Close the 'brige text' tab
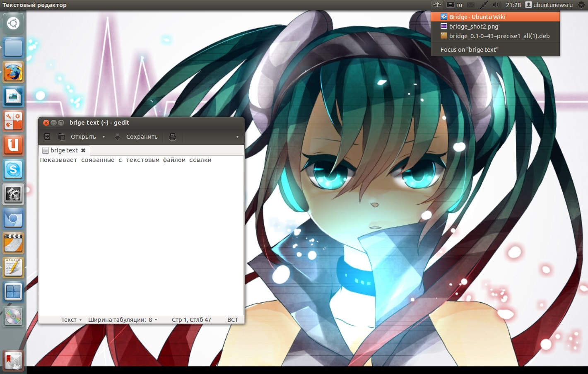 [x=83, y=150]
